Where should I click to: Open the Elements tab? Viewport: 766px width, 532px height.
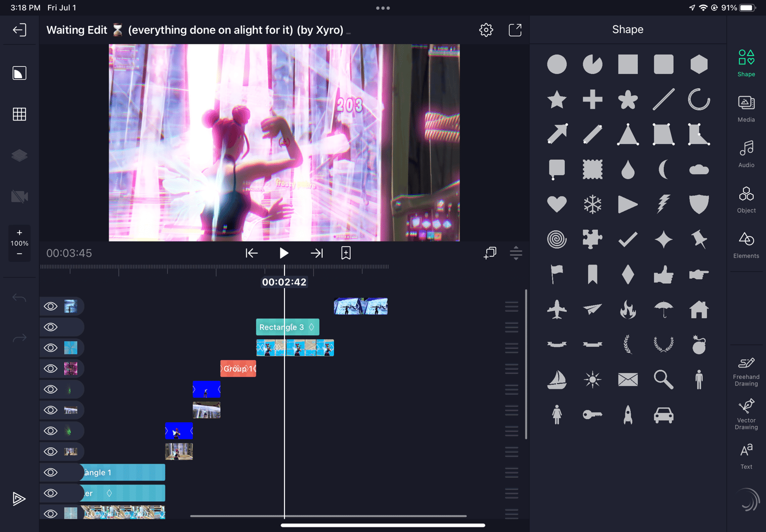746,245
